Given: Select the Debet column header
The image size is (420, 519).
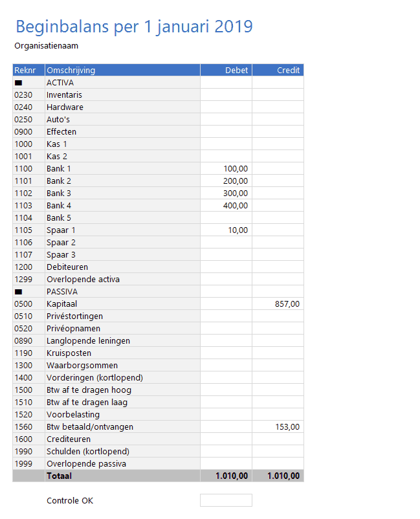Looking at the screenshot, I should point(226,71).
